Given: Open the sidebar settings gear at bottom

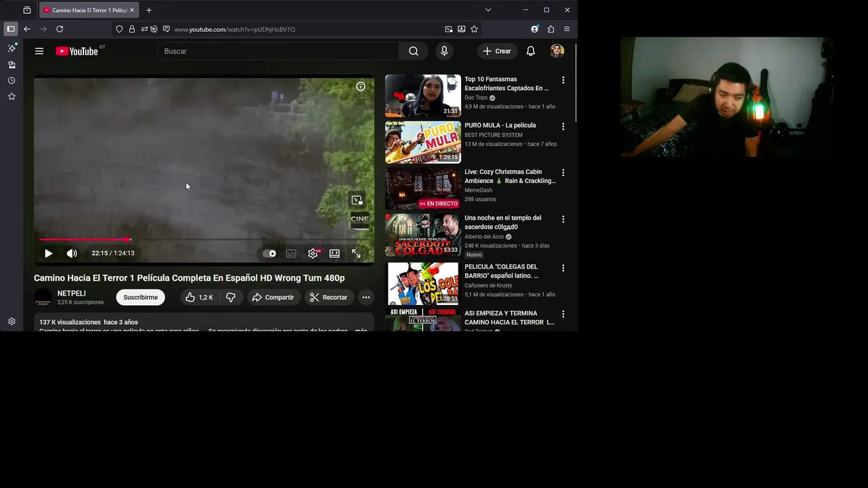Looking at the screenshot, I should [x=12, y=321].
